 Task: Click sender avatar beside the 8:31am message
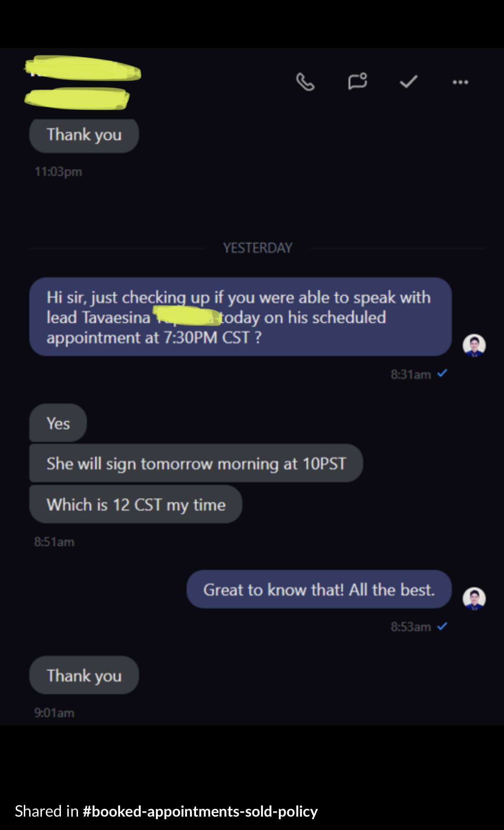[x=474, y=345]
